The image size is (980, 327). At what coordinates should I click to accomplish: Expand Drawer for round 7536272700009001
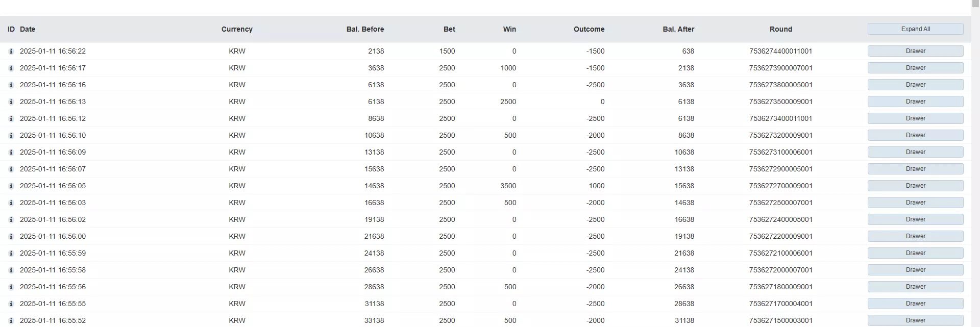[x=915, y=186]
